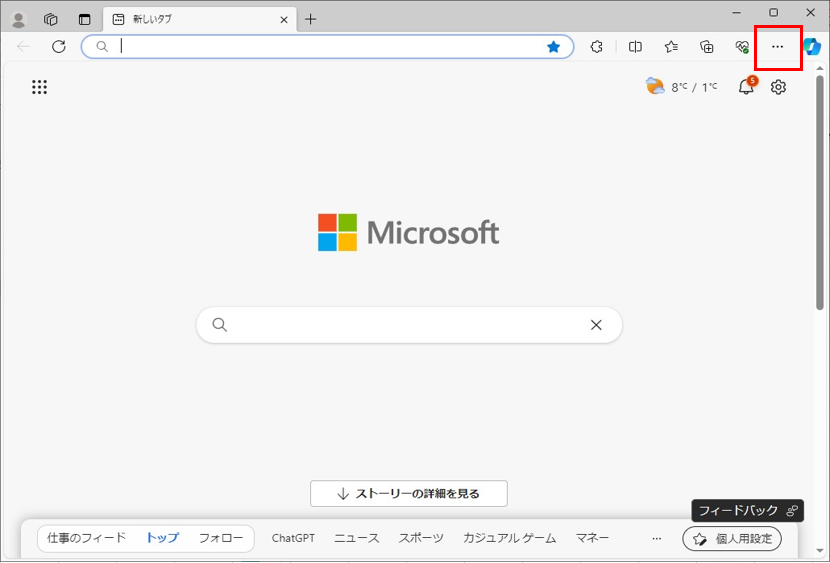Open the Favorites list icon
This screenshot has width=830, height=563.
[x=671, y=47]
